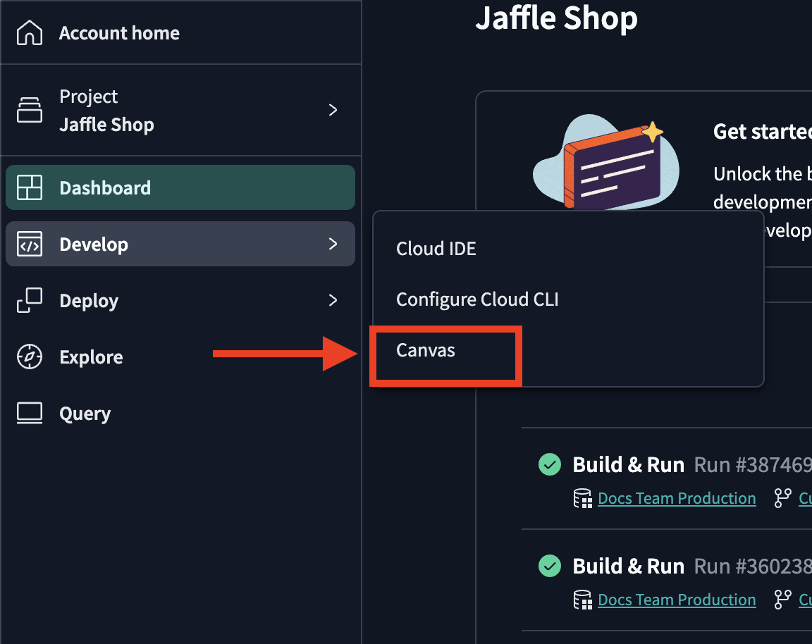Open the Docs Team Production environment link

[676, 498]
